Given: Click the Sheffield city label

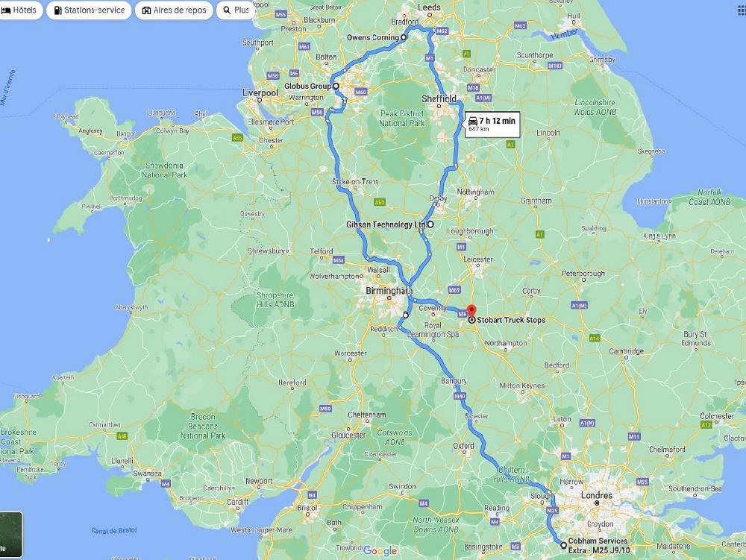Looking at the screenshot, I should 439,99.
